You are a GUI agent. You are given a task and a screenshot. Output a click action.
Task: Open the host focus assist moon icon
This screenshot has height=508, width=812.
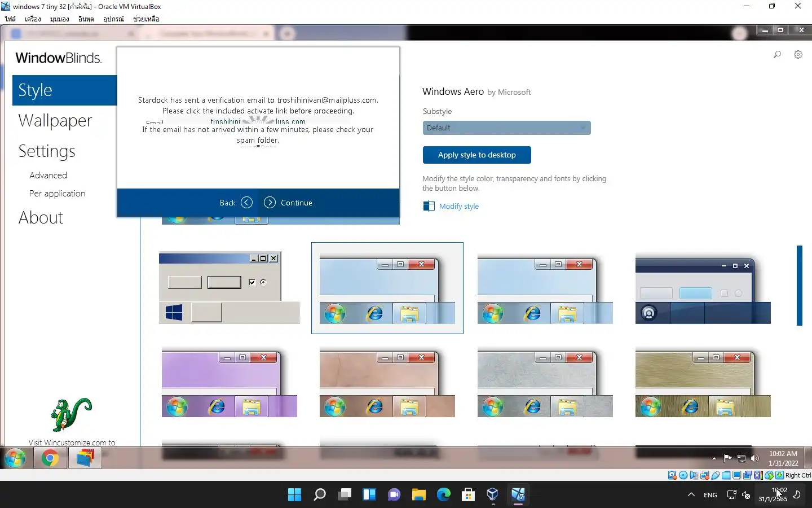pyautogui.click(x=797, y=494)
